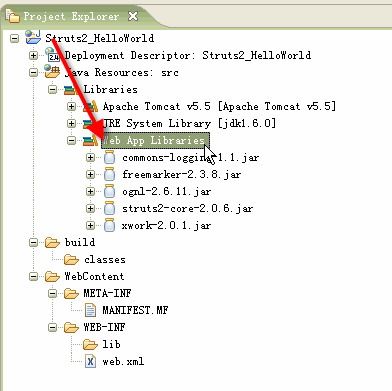
Task: Expand the Deployment Descriptor node
Action: point(33,55)
